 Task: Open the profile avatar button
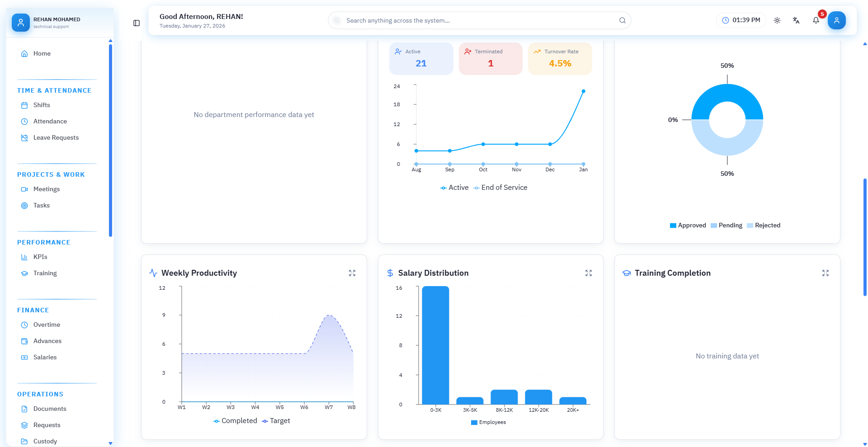tap(837, 20)
